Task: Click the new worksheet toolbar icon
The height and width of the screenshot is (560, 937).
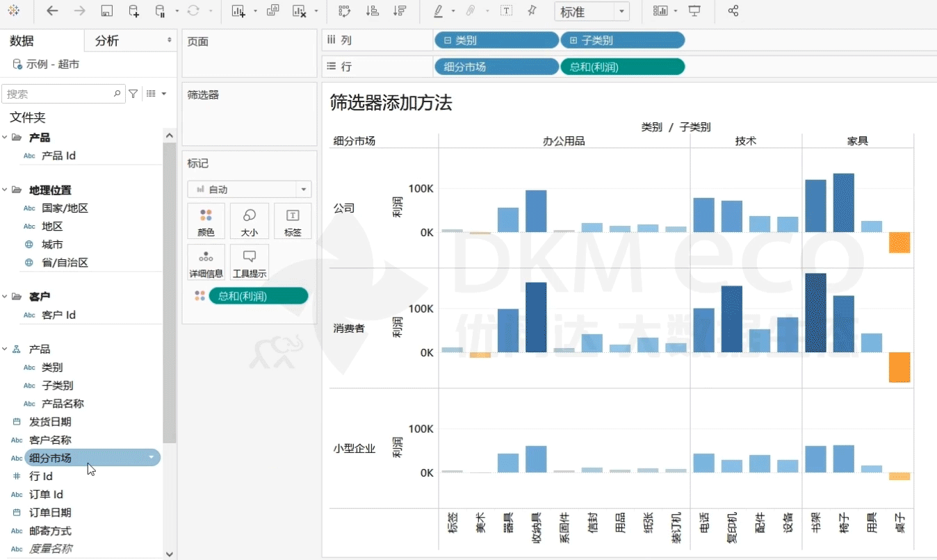Action: [238, 11]
